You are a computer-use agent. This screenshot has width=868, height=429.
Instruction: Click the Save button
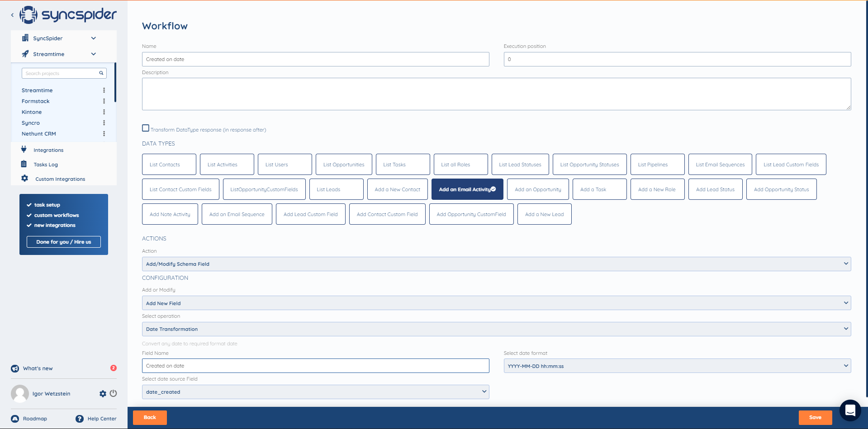click(815, 417)
